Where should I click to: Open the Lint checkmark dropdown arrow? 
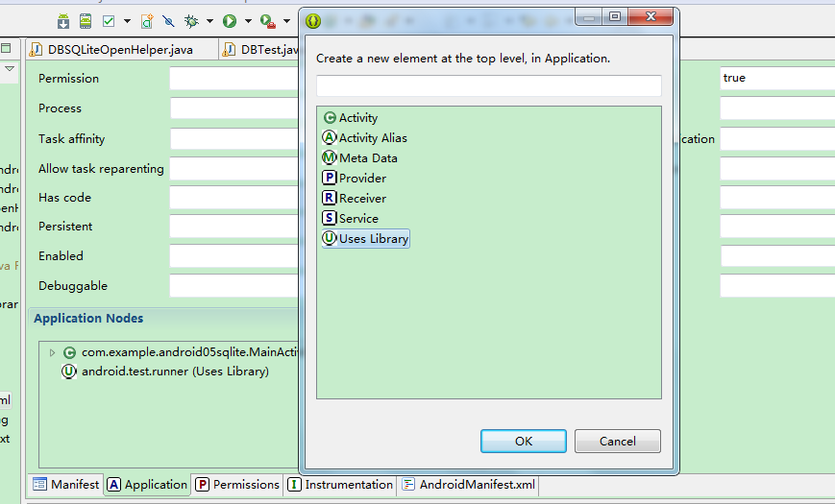(x=127, y=21)
